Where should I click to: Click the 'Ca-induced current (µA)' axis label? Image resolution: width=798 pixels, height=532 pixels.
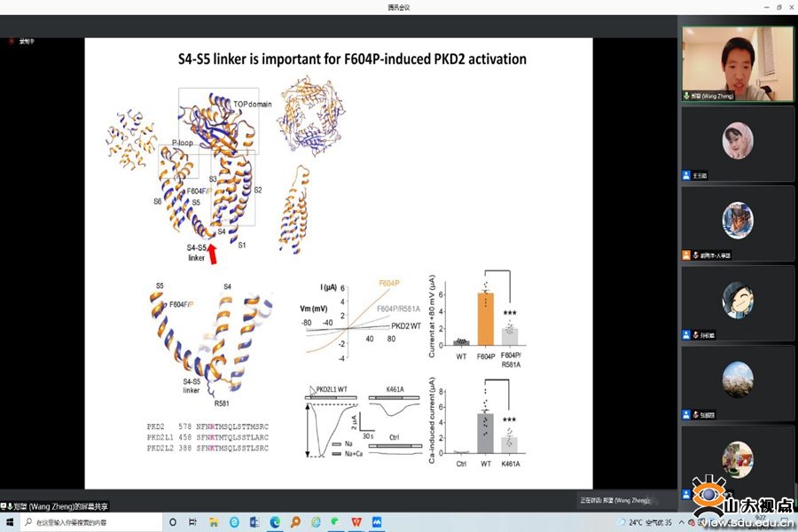coord(432,420)
